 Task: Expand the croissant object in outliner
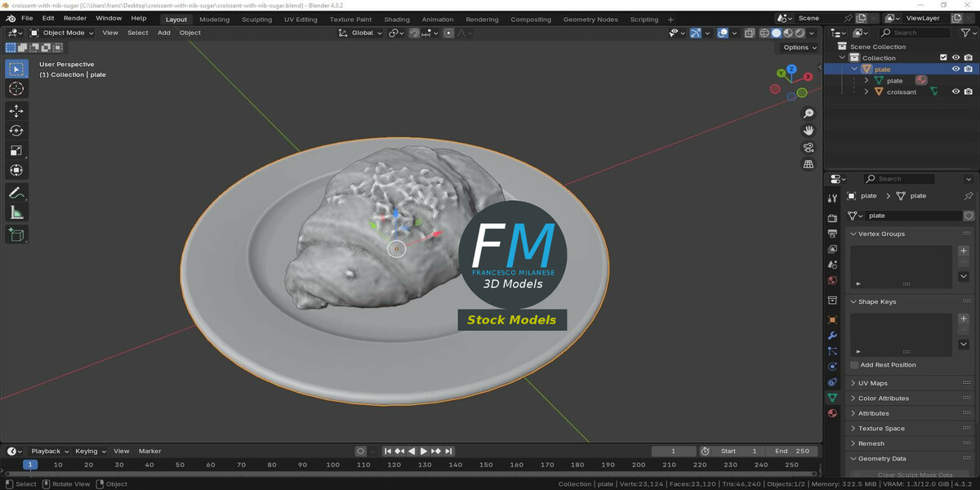coord(866,92)
